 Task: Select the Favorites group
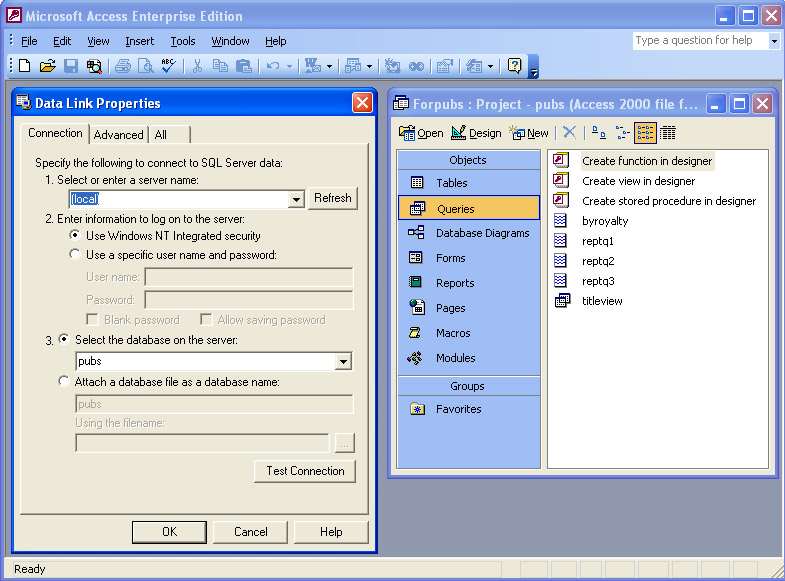coord(458,409)
